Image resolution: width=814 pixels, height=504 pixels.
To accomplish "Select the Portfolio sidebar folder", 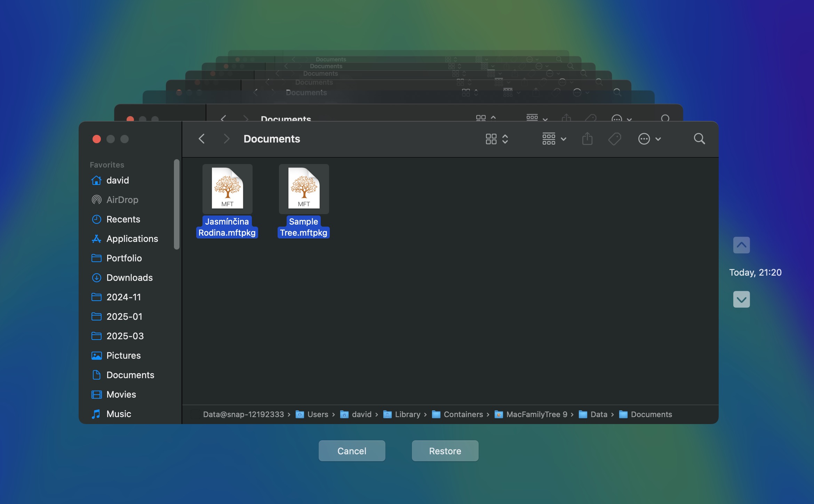I will tap(124, 258).
